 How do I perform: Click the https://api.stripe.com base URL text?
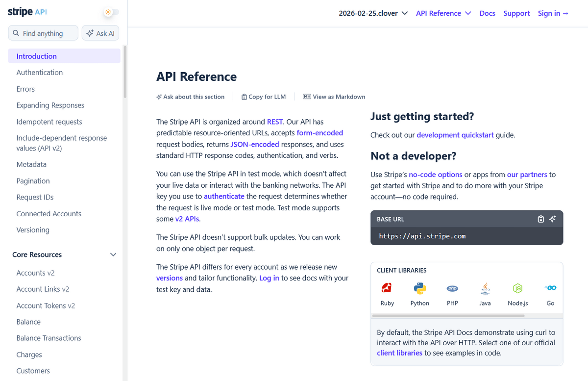(422, 236)
